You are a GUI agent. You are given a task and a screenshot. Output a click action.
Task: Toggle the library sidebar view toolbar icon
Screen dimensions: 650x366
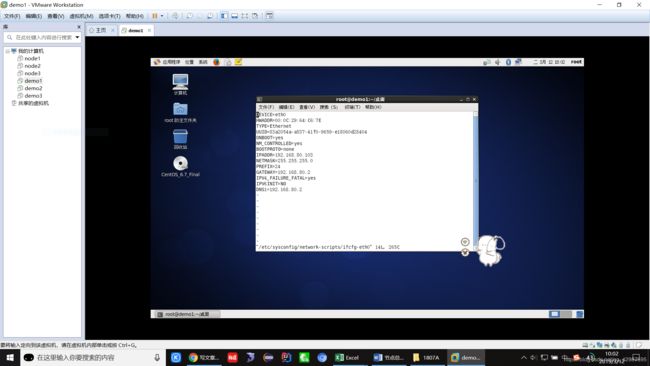[224, 16]
